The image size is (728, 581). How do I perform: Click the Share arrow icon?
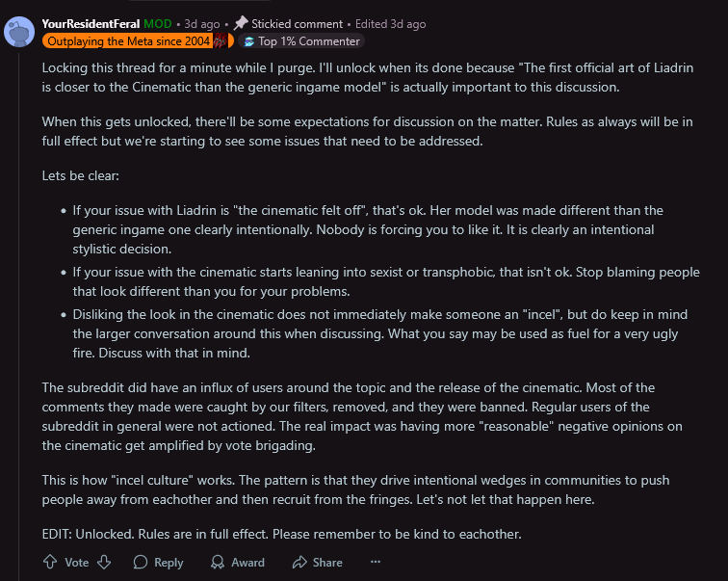click(299, 562)
